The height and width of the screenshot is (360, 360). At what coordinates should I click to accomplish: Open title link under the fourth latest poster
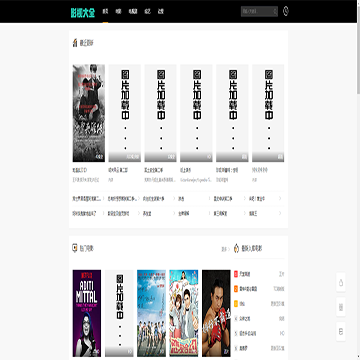click(185, 170)
